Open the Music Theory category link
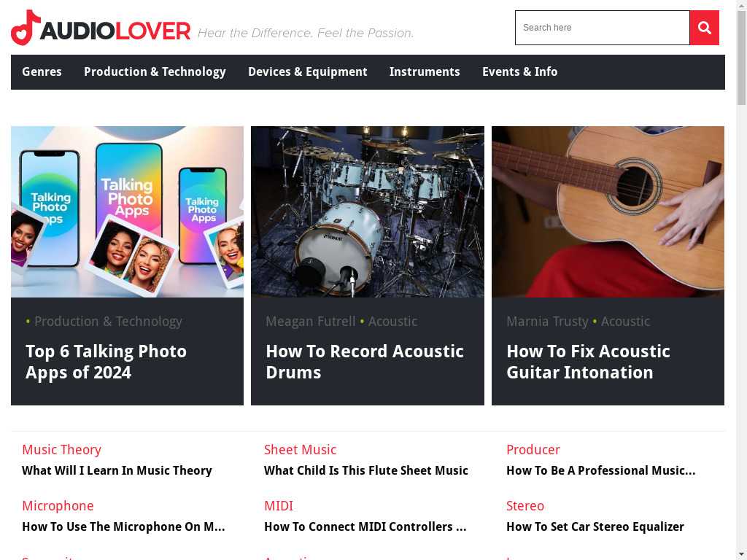 [61, 449]
